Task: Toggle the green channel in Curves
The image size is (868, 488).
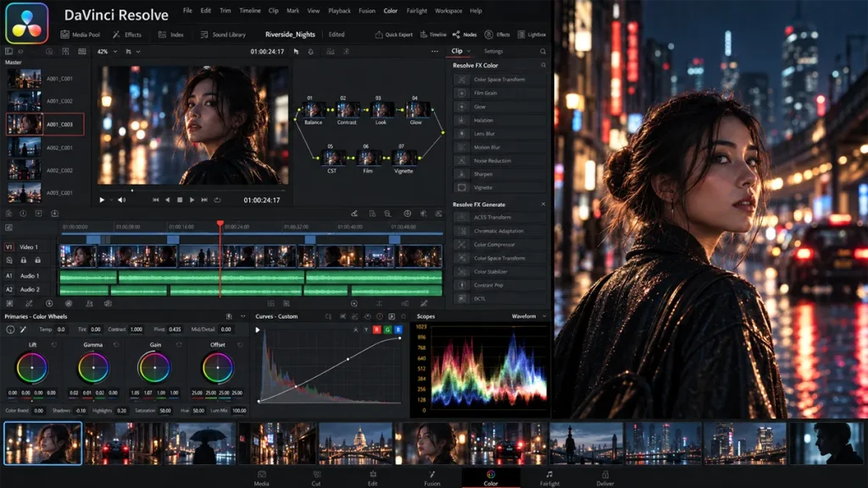Action: point(387,330)
